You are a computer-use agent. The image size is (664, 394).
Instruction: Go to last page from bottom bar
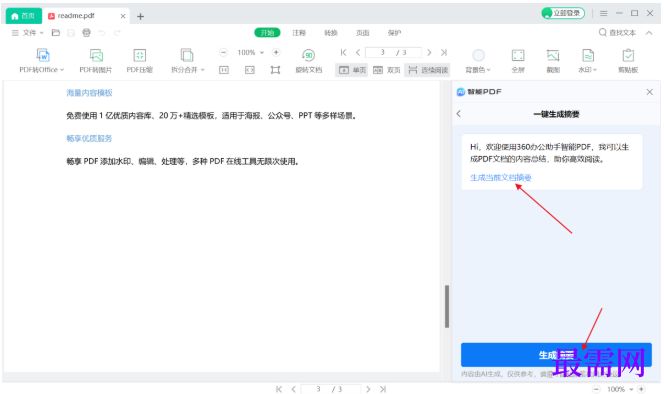tap(383, 389)
